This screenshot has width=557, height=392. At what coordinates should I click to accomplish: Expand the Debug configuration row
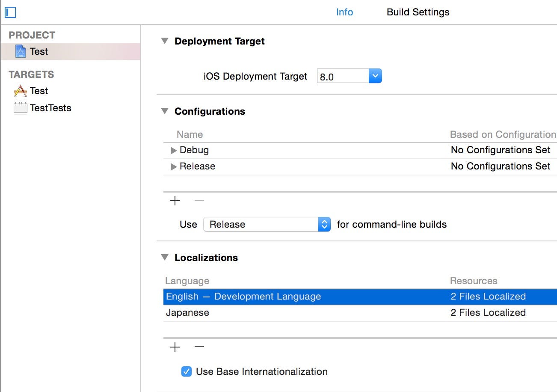pyautogui.click(x=174, y=151)
